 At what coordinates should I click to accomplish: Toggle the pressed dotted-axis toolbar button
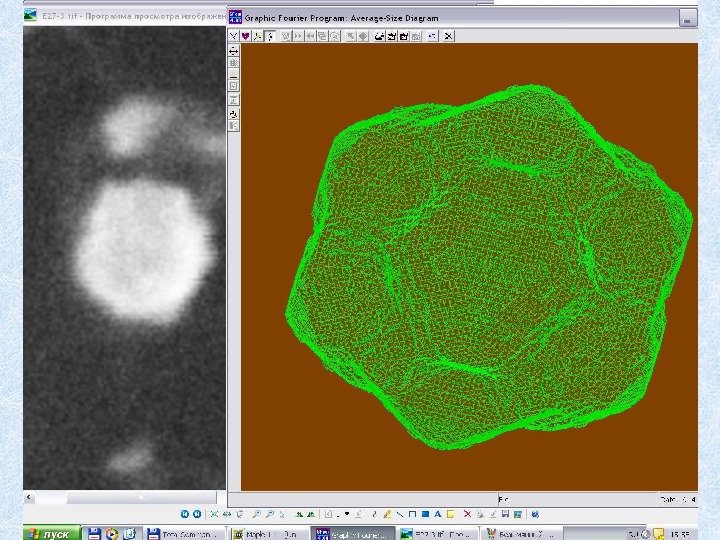tap(270, 36)
